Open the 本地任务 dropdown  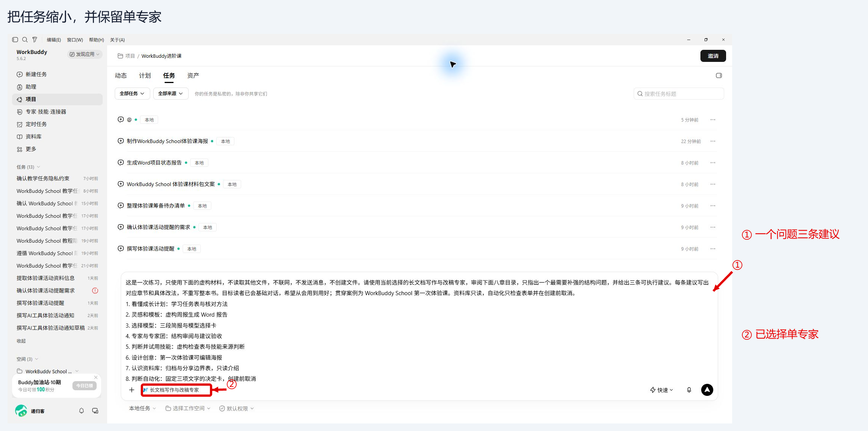pyautogui.click(x=143, y=408)
